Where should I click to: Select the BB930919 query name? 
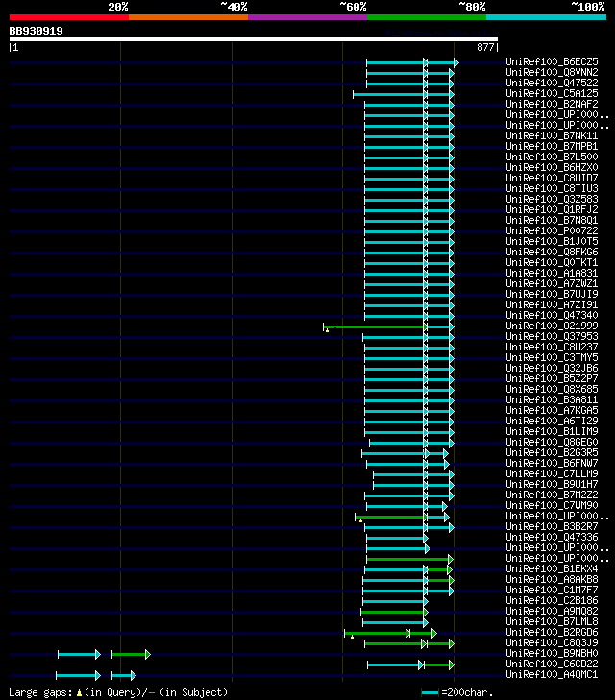(x=37, y=31)
